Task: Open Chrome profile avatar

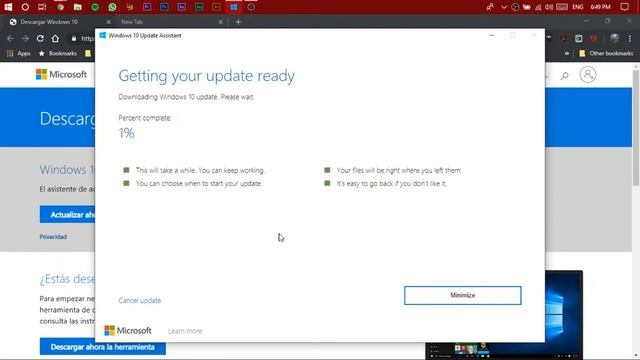Action: 614,38
